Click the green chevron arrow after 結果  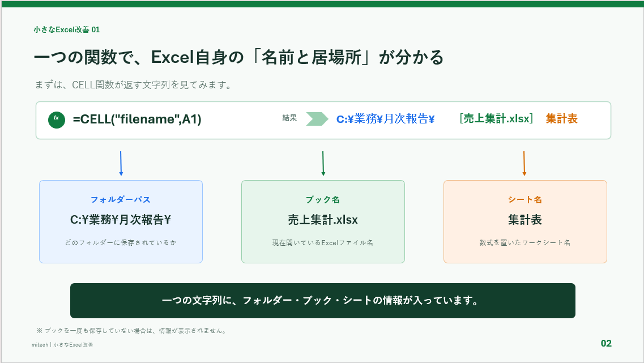[317, 119]
